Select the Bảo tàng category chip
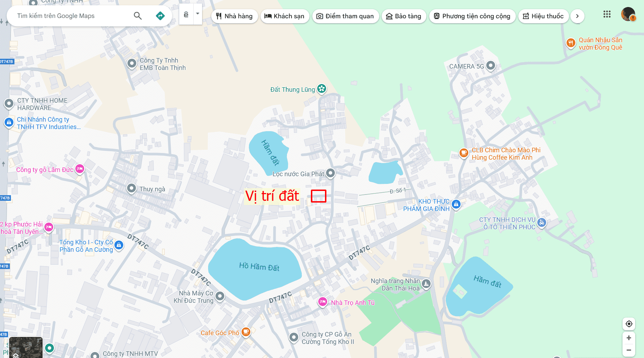Screen dimensions: 644x358 point(404,16)
